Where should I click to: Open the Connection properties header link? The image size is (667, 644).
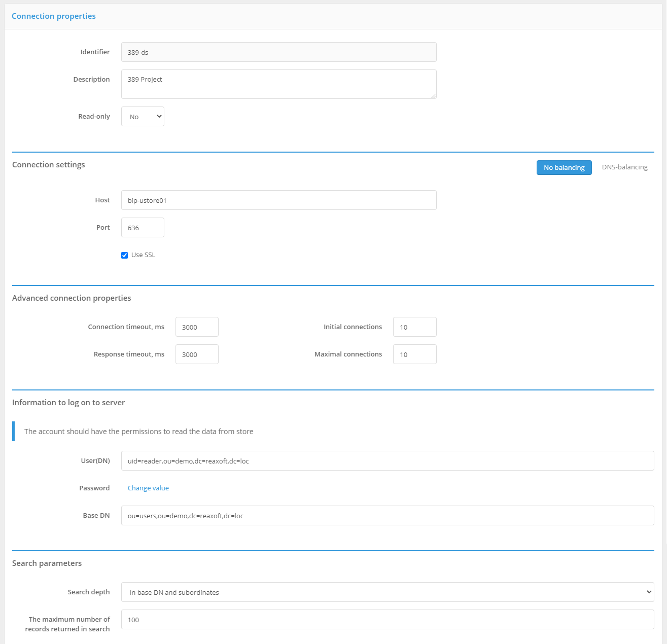tap(54, 16)
